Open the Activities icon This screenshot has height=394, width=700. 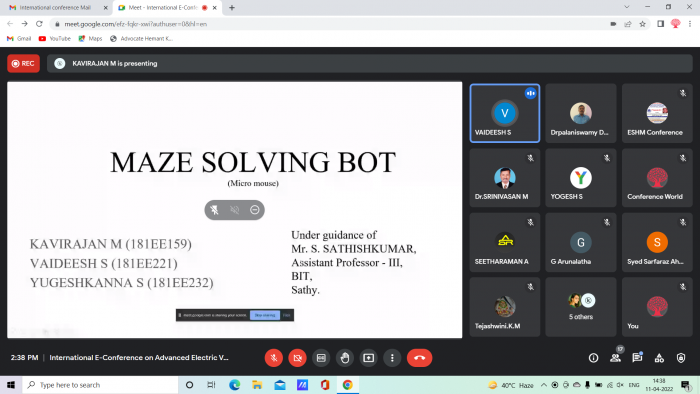(x=659, y=358)
